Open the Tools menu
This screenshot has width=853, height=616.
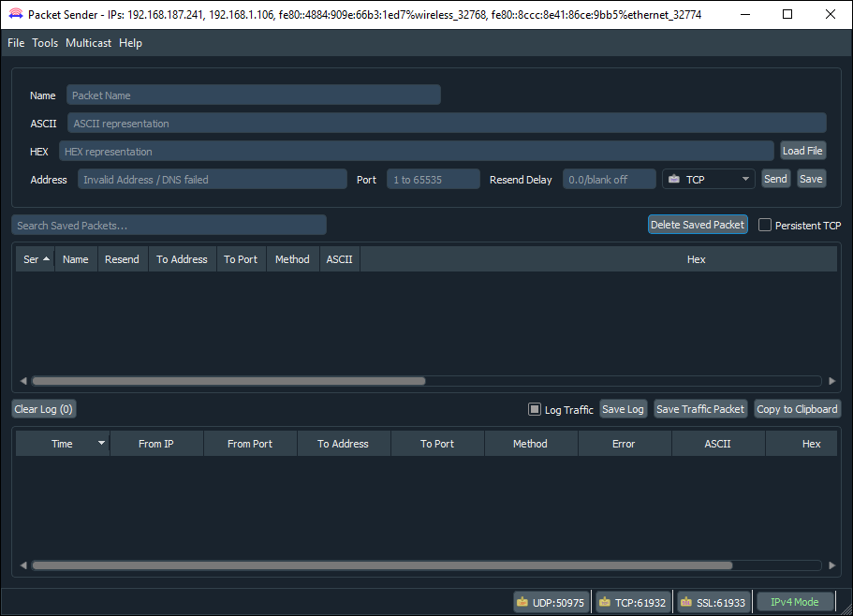pos(44,42)
